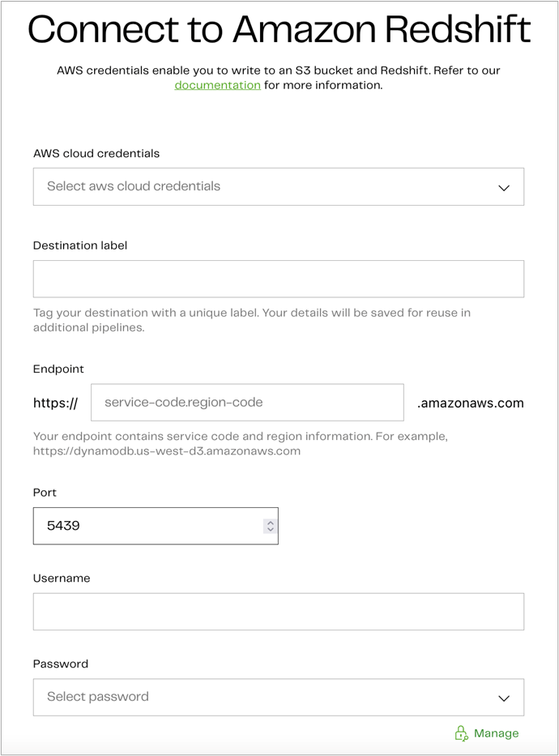Click the Username input field
The height and width of the screenshot is (756, 559).
coord(278,612)
